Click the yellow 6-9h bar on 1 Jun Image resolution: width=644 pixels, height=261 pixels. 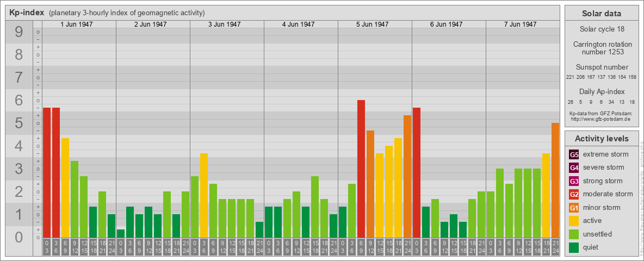click(65, 188)
